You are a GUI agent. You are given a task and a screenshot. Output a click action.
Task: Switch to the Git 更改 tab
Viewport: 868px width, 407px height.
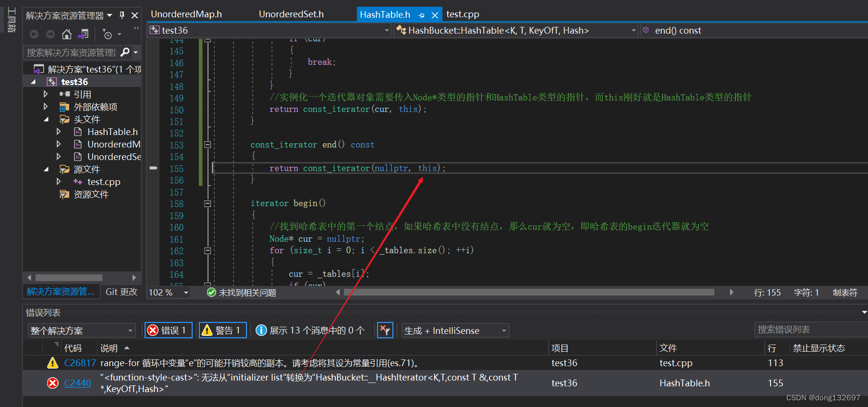coord(121,292)
